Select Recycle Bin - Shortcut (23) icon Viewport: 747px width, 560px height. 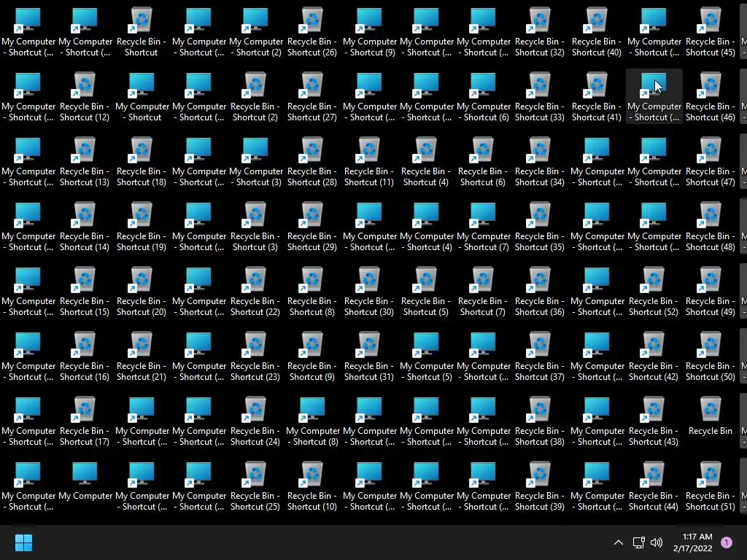(255, 356)
